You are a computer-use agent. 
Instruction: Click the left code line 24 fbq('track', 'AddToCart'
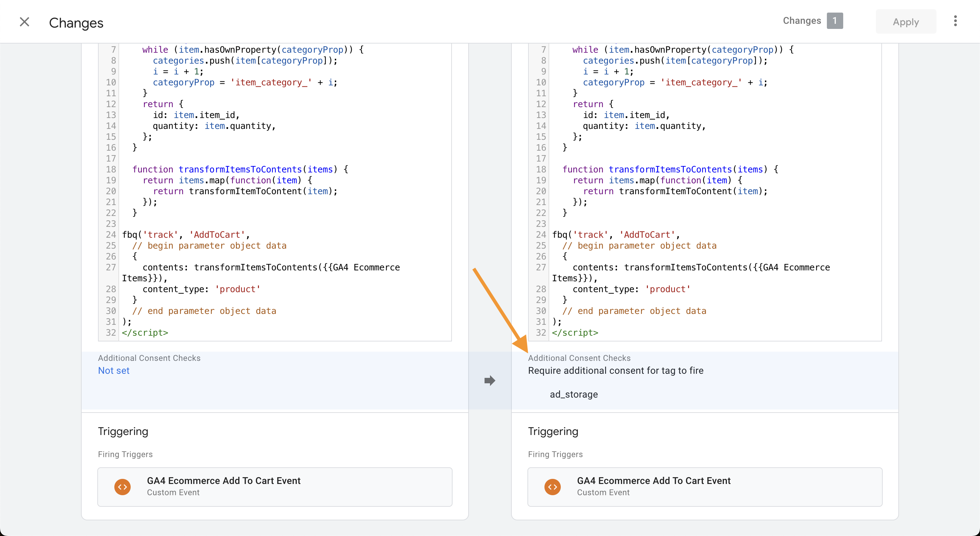point(186,235)
